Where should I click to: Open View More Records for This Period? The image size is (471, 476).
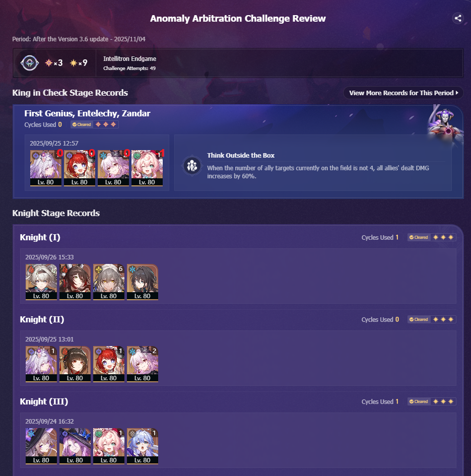[x=403, y=93]
